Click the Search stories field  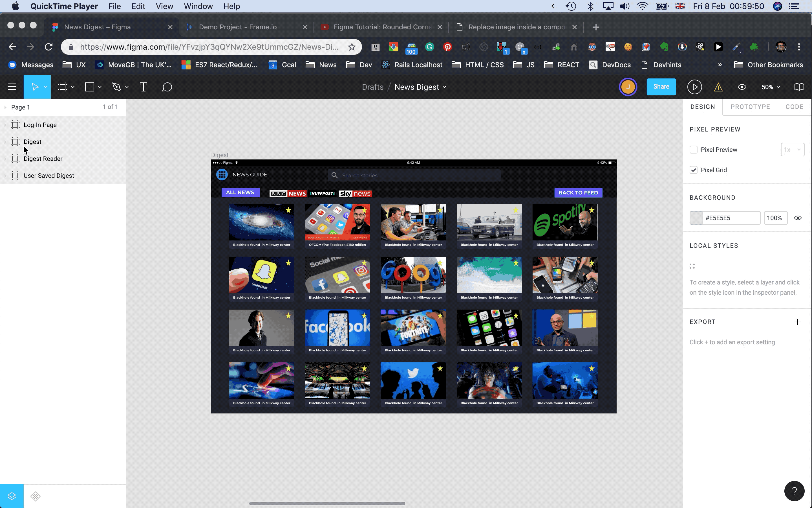point(414,175)
